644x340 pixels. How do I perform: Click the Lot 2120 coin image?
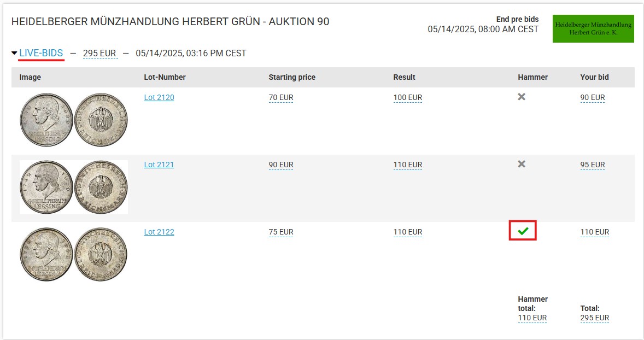[x=73, y=120]
